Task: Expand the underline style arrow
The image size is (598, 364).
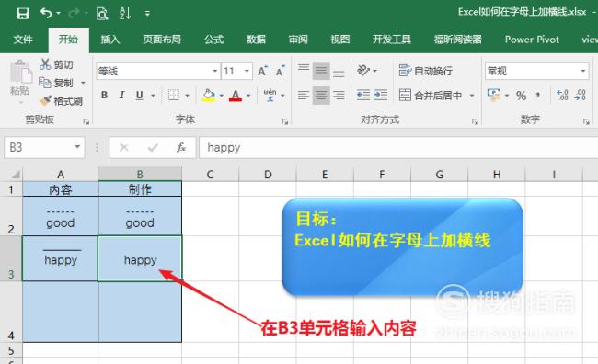Action: coord(153,96)
